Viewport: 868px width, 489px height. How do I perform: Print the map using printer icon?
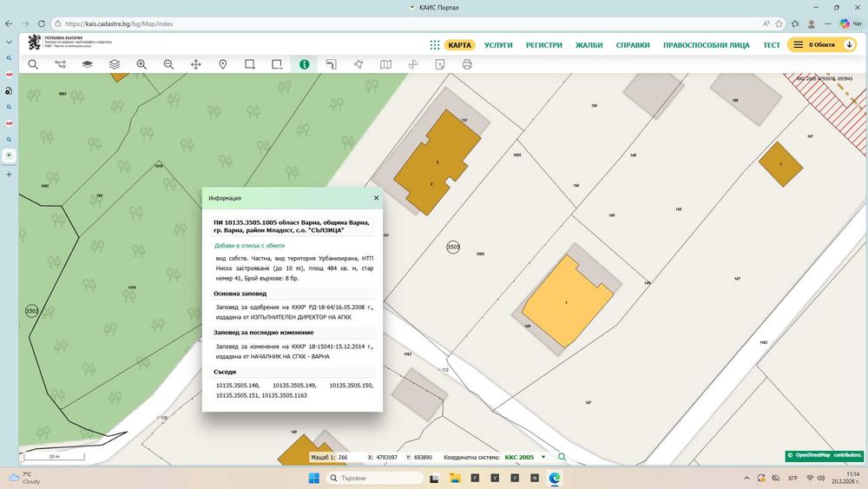point(467,64)
